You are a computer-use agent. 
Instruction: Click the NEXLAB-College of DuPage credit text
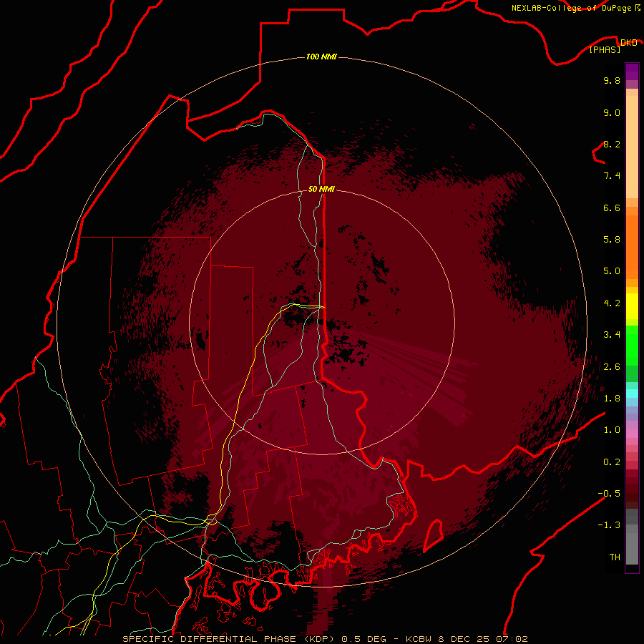pos(571,8)
